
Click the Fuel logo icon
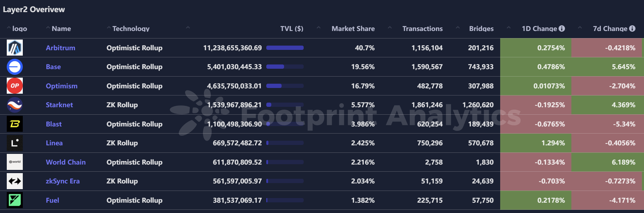(x=14, y=200)
